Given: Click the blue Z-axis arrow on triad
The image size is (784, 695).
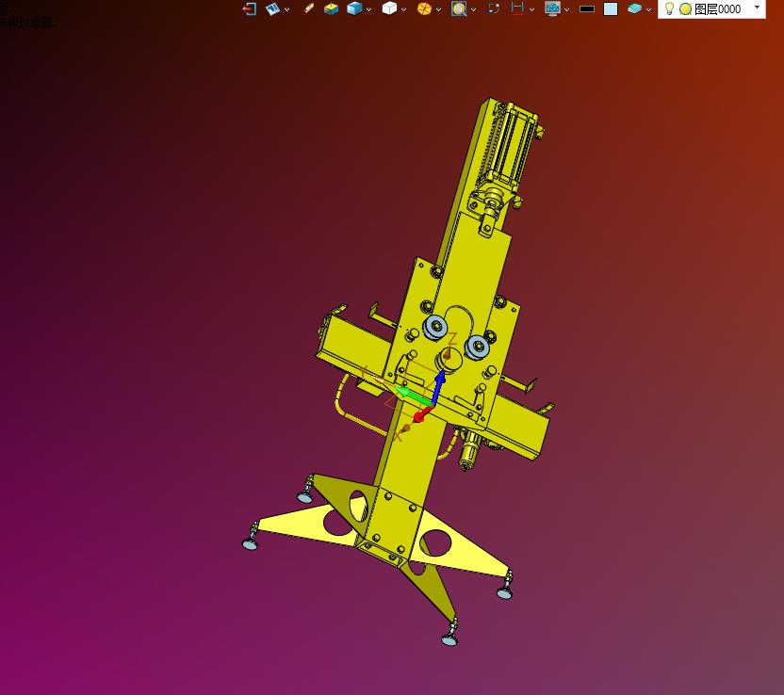Looking at the screenshot, I should [439, 380].
